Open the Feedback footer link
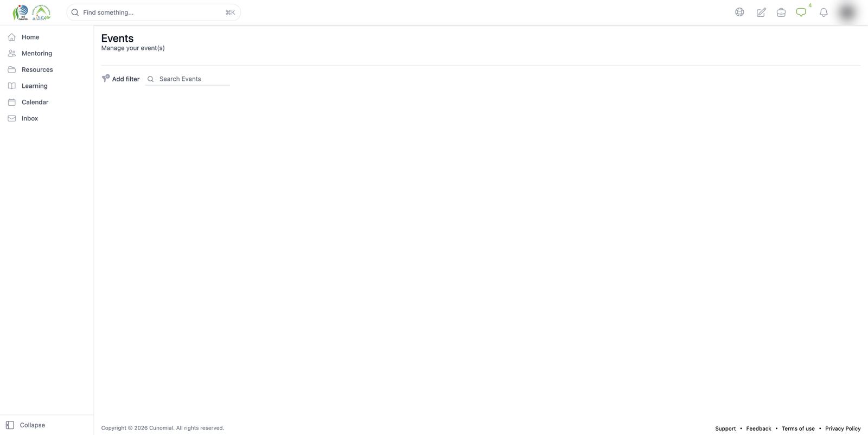This screenshot has height=435, width=868. [758, 428]
